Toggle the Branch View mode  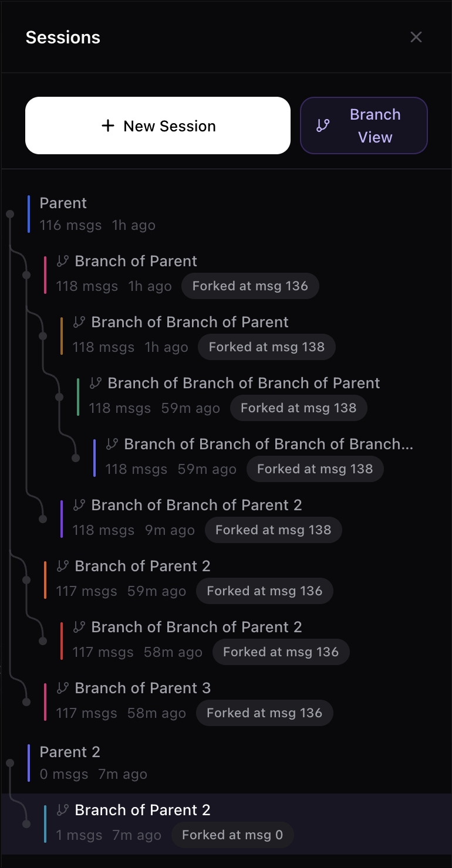coord(364,126)
